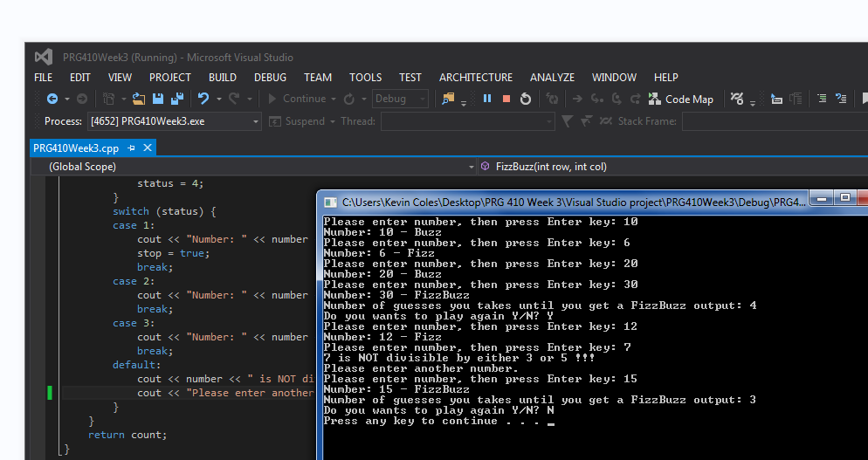Open the DEBUG menu
Viewport: 868px width, 460px height.
point(270,78)
